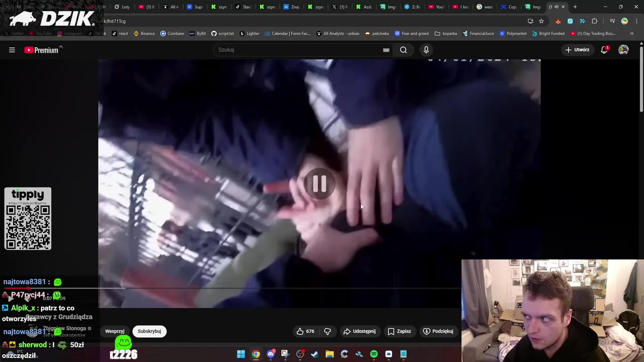The height and width of the screenshot is (362, 644).
Task: Open the Windows Start menu
Action: click(x=241, y=354)
